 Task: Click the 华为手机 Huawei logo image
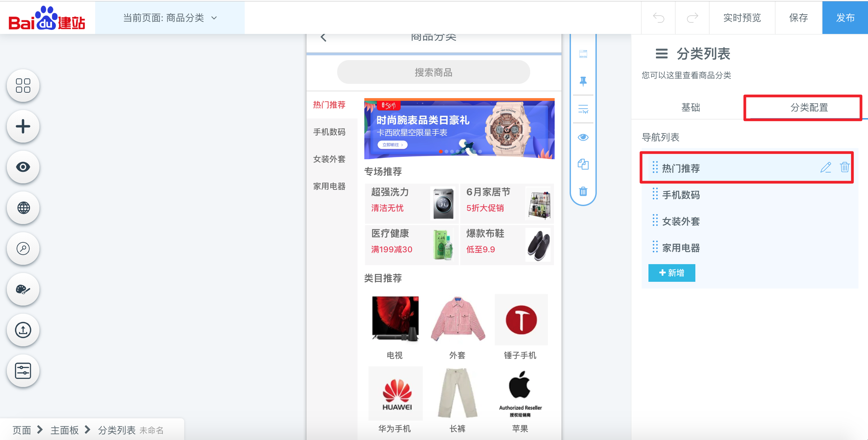point(396,393)
